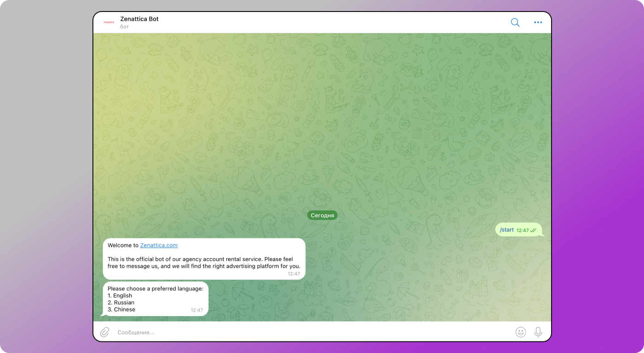
Task: Open the three-dot more options menu
Action: pyautogui.click(x=538, y=23)
